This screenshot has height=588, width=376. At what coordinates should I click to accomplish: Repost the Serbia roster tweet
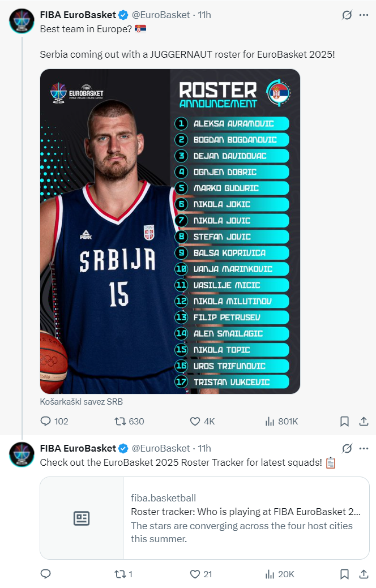click(120, 421)
